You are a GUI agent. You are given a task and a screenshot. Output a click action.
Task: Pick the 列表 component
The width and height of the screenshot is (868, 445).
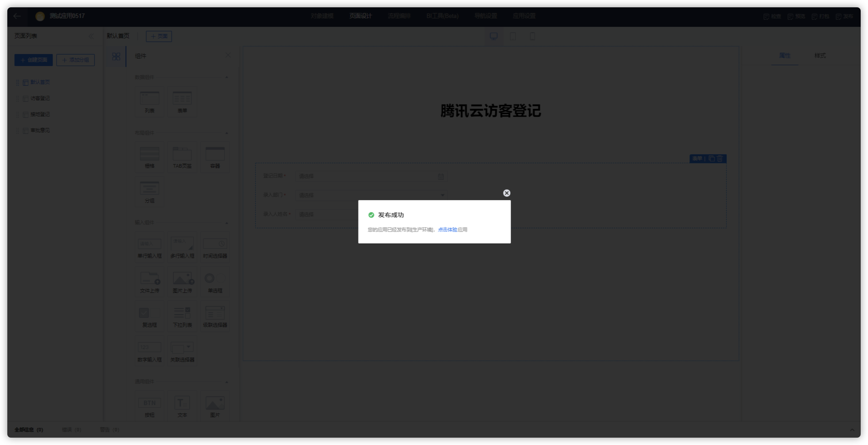coord(149,102)
